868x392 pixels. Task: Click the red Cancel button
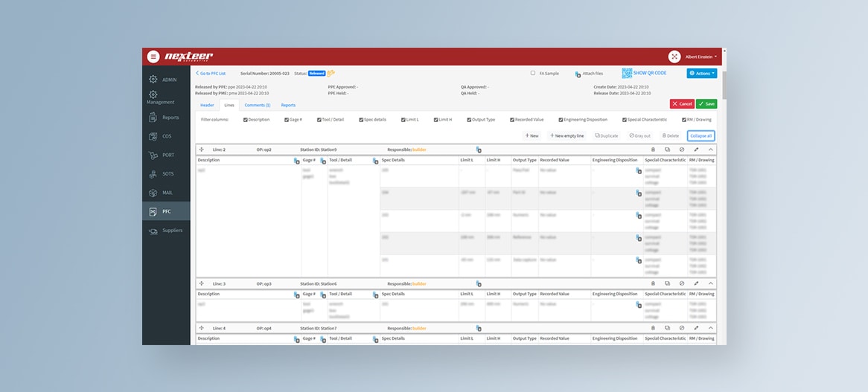682,104
